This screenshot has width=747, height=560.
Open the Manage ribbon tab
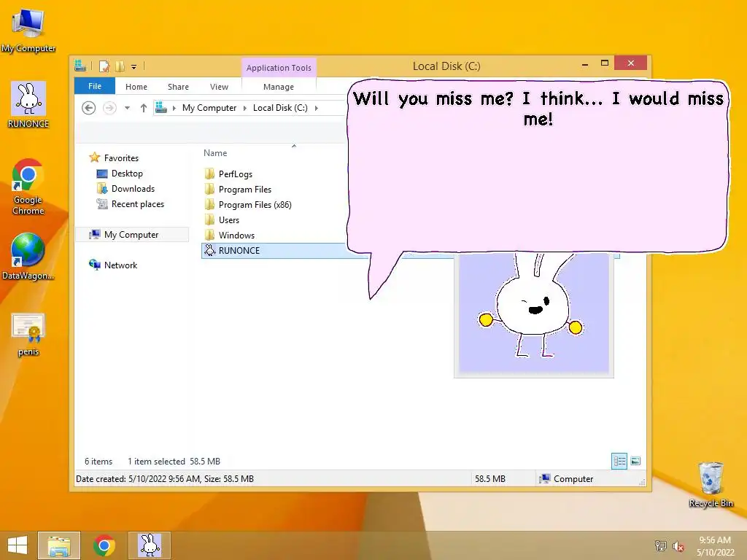click(279, 87)
